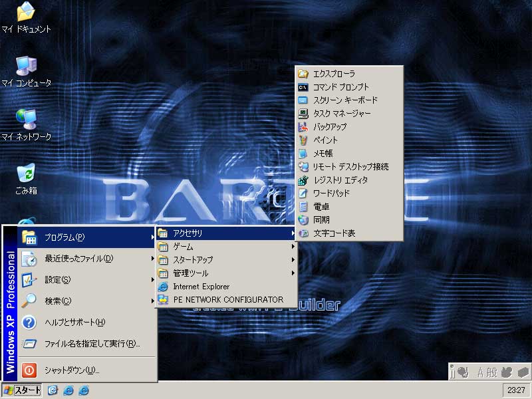Choose 最近使ったファイル(D) in Start menu

pyautogui.click(x=87, y=259)
